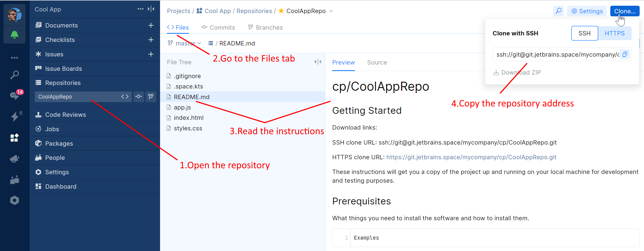Image resolution: width=644 pixels, height=251 pixels.
Task: Expand the master branch dropdown
Action: [185, 43]
